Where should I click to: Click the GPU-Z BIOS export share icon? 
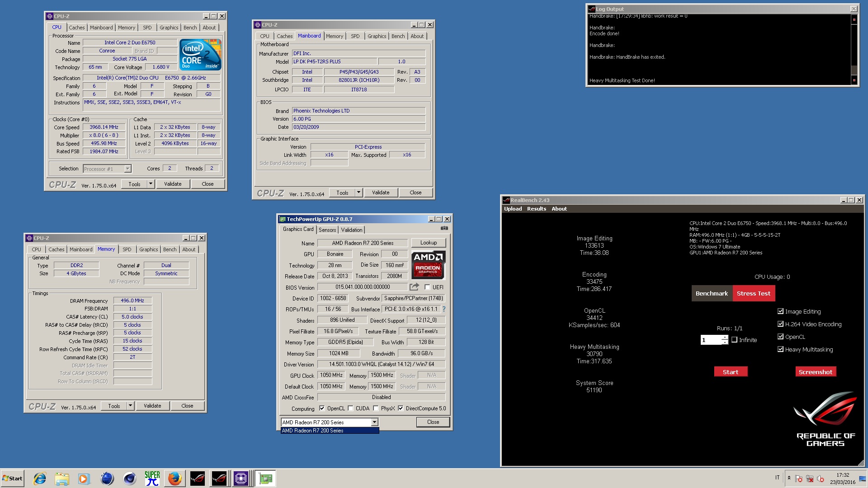click(414, 287)
